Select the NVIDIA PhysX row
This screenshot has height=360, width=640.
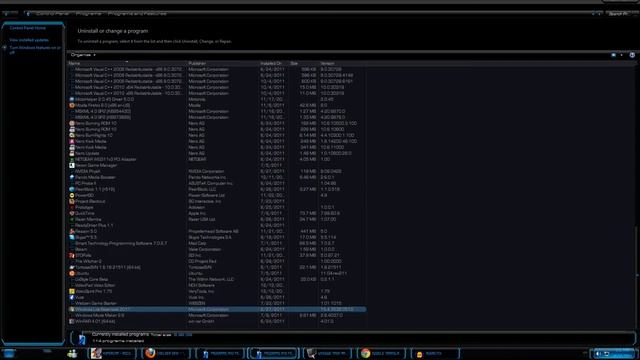[217, 171]
